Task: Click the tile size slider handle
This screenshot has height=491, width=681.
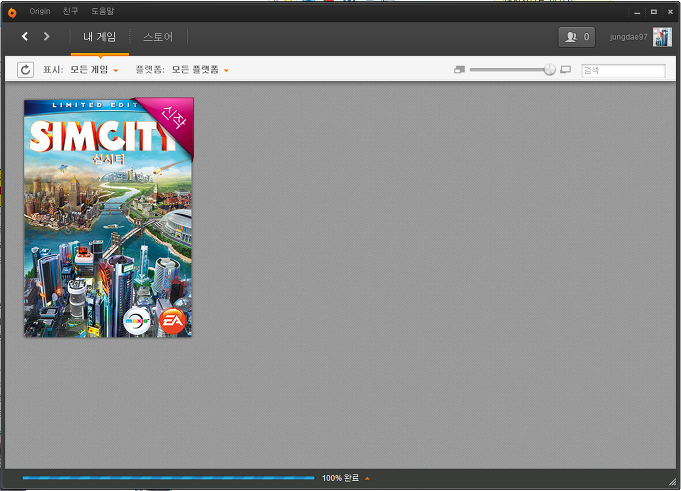Action: (549, 69)
